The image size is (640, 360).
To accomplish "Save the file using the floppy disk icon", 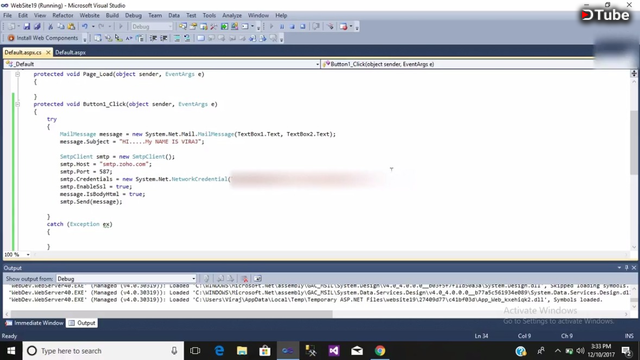I will point(27,27).
